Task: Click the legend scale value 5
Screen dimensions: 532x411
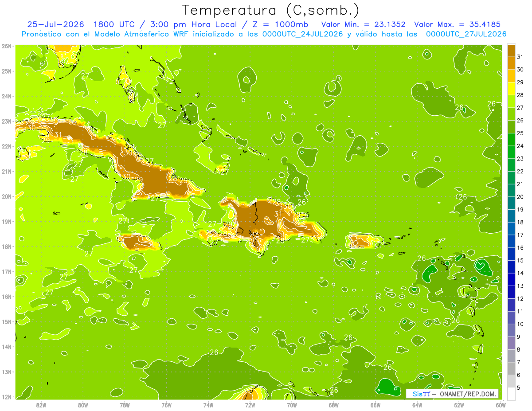Action: click(519, 388)
